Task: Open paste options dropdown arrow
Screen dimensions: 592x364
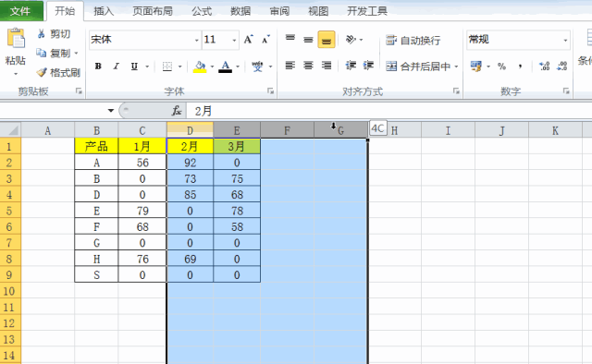Action: click(16, 74)
